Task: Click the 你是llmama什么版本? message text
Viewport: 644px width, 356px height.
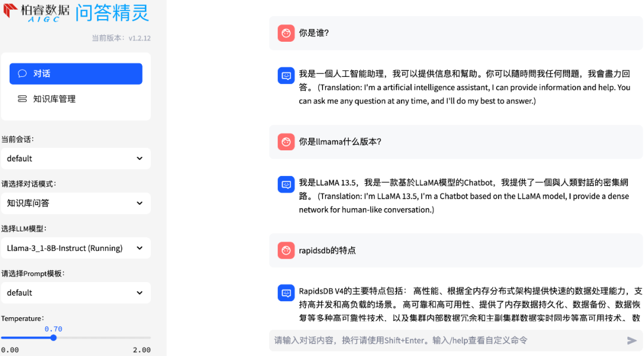Action: pyautogui.click(x=340, y=142)
